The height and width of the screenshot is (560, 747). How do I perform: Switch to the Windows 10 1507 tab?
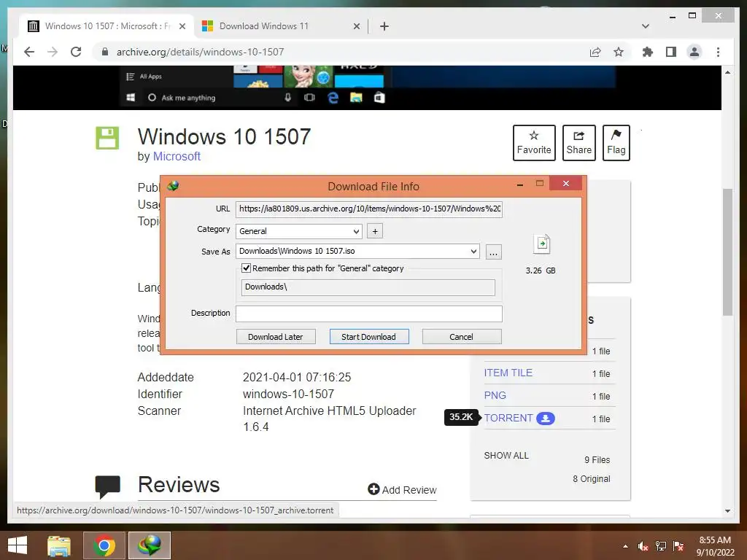pos(107,26)
